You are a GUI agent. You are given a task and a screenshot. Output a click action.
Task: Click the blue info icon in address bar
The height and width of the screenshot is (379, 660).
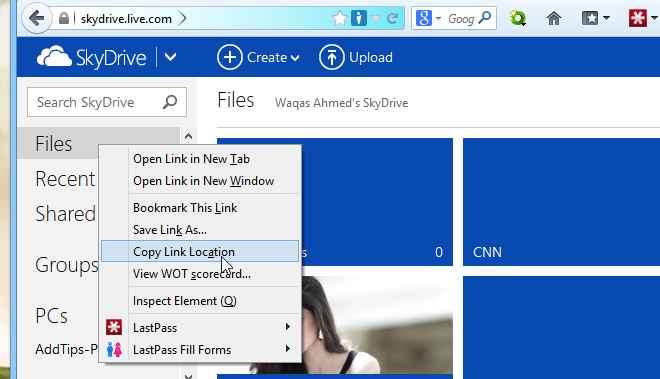coord(359,19)
